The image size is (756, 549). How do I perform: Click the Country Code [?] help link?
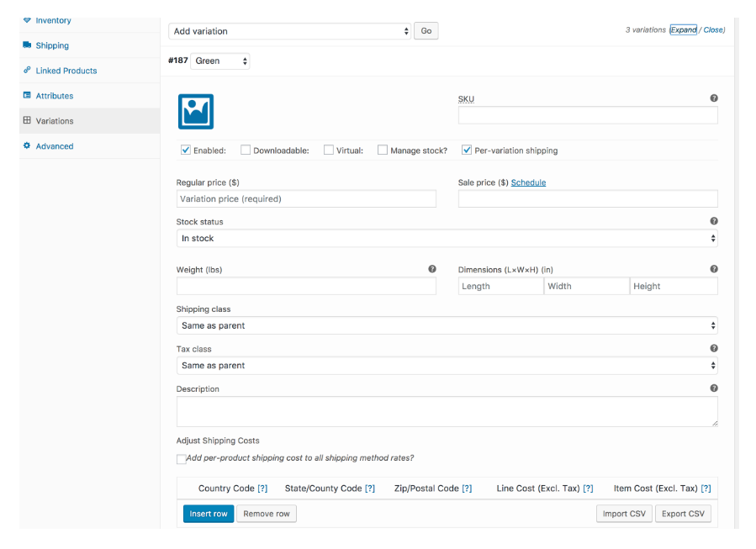[262, 488]
